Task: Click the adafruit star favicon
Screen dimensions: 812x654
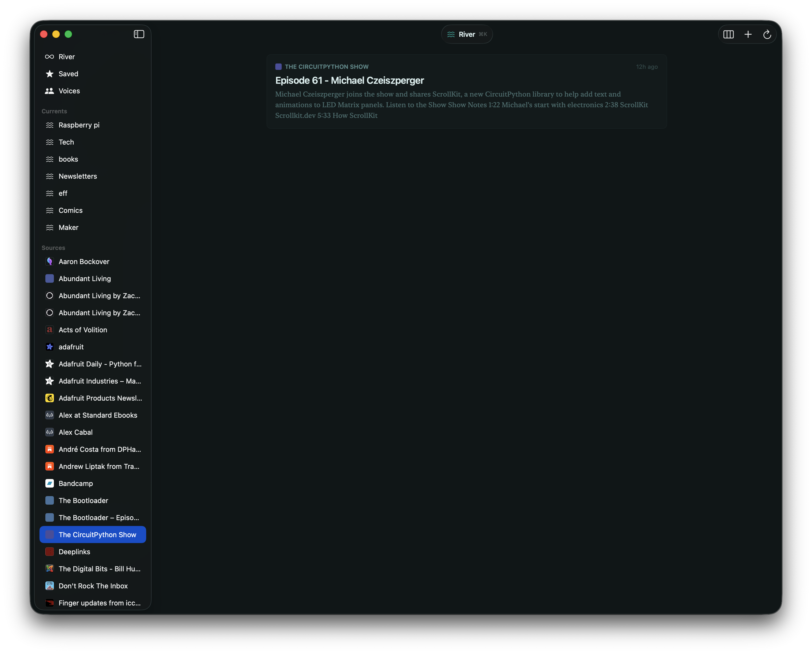Action: point(49,346)
